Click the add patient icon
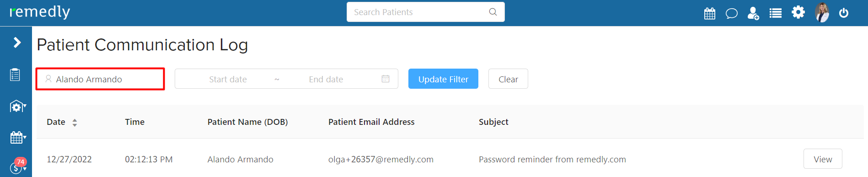 (x=753, y=13)
